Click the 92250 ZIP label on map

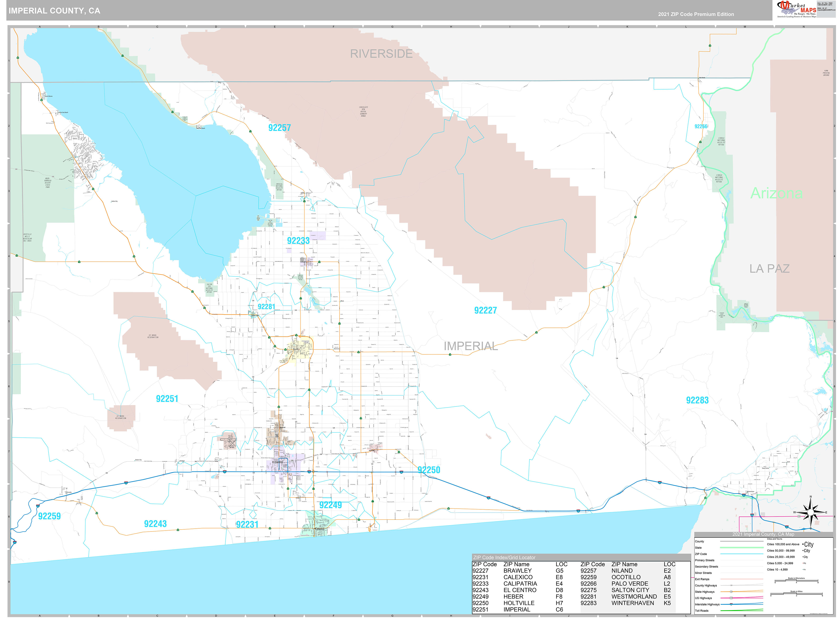click(x=429, y=470)
